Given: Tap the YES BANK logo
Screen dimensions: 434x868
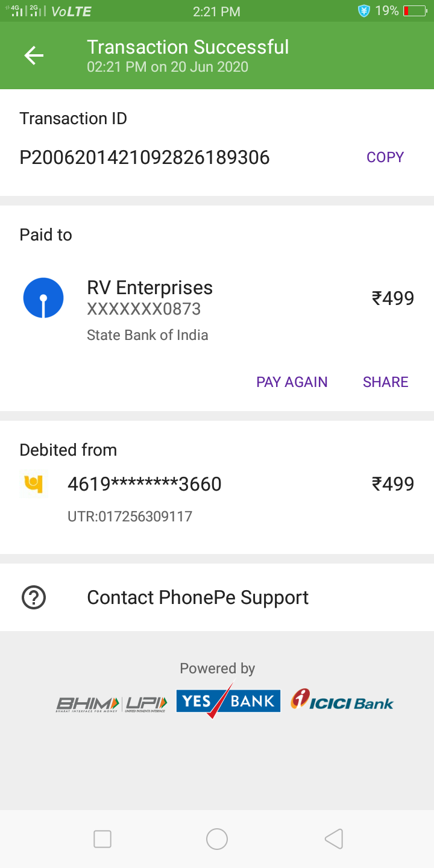Looking at the screenshot, I should tap(228, 701).
